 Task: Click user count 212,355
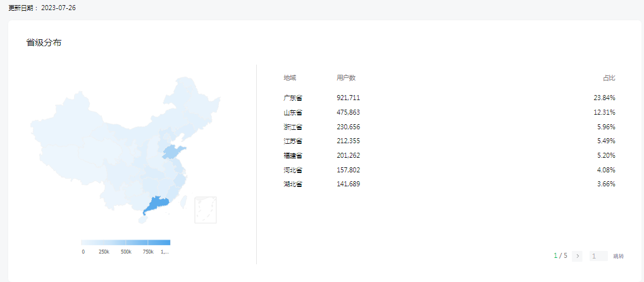coord(349,141)
